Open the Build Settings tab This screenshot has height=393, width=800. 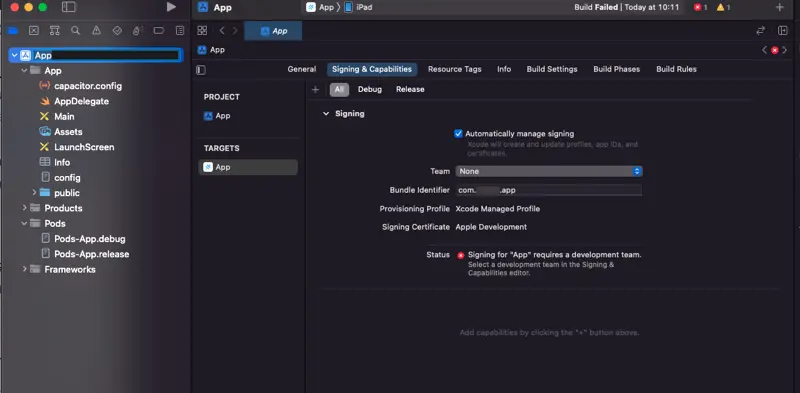point(552,69)
